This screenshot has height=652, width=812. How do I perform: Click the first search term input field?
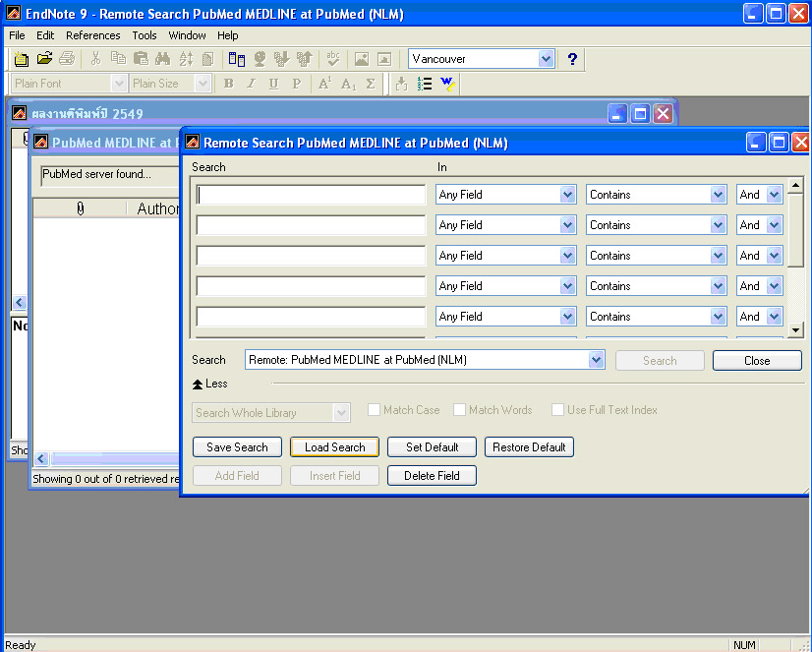tap(311, 195)
